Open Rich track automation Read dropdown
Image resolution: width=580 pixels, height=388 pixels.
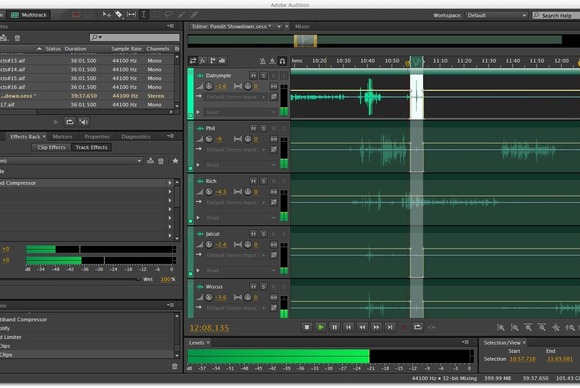(x=240, y=218)
